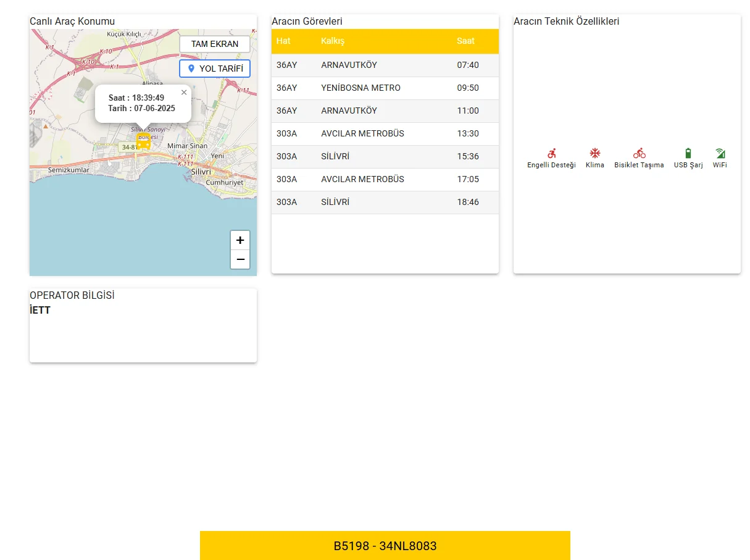Click the yellow bus marker on map
Screen dimensions: 750x560
coord(143,142)
